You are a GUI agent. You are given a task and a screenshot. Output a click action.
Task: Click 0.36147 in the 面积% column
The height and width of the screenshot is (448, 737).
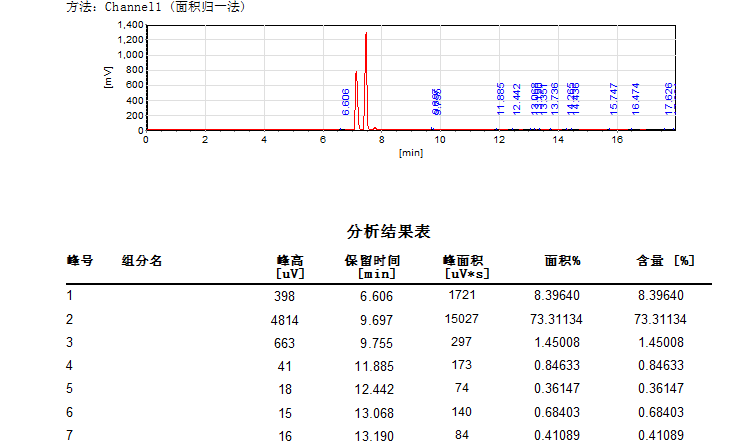pos(557,388)
